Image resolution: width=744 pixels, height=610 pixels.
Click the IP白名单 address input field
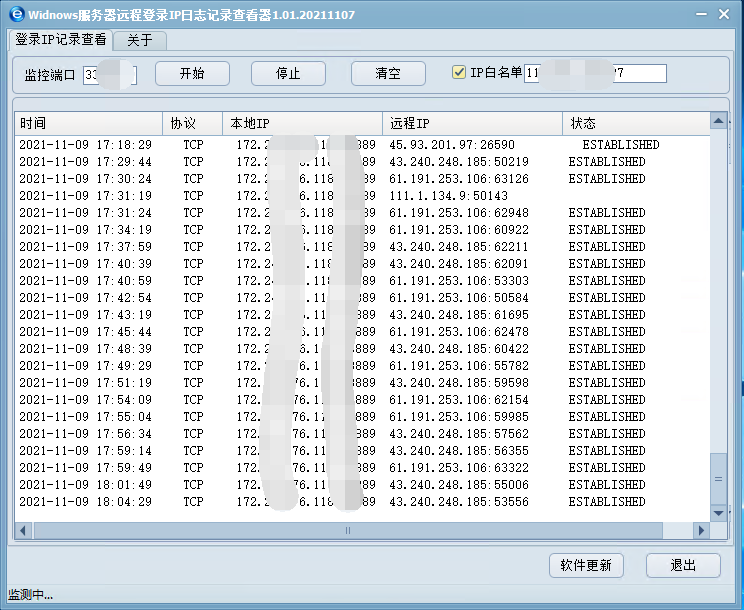coord(595,74)
